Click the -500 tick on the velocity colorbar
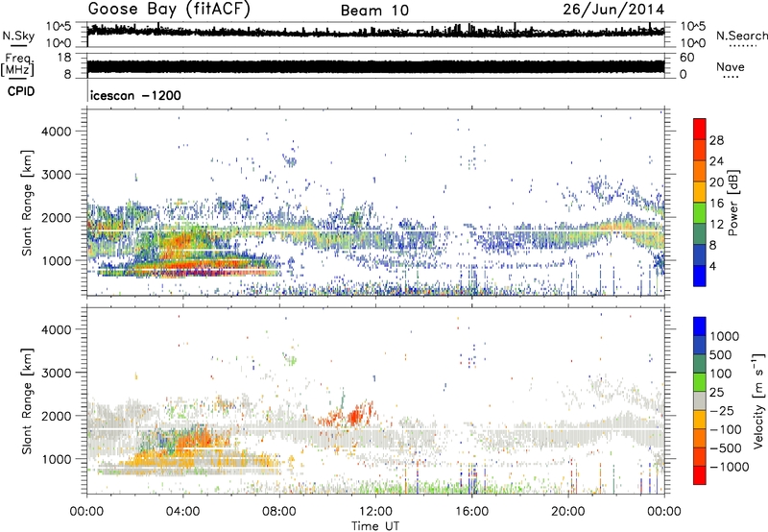This screenshot has height=532, width=768. click(x=726, y=448)
